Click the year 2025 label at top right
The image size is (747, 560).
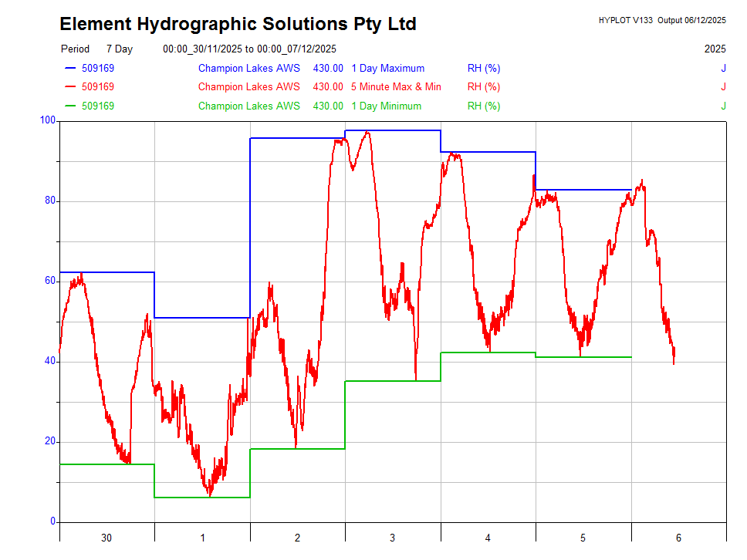tap(715, 49)
